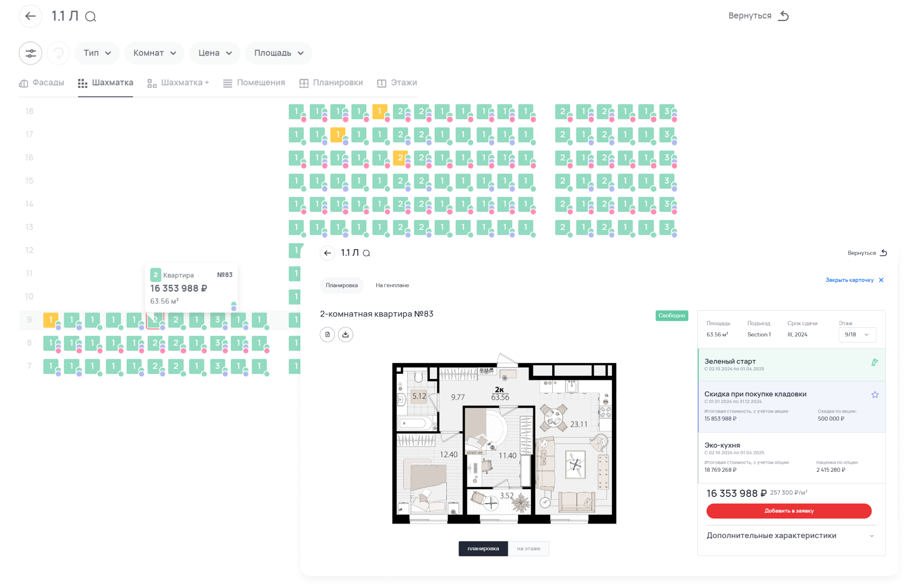
Task: Click the search magnifier next to 1.1 Л
Action: (x=91, y=17)
